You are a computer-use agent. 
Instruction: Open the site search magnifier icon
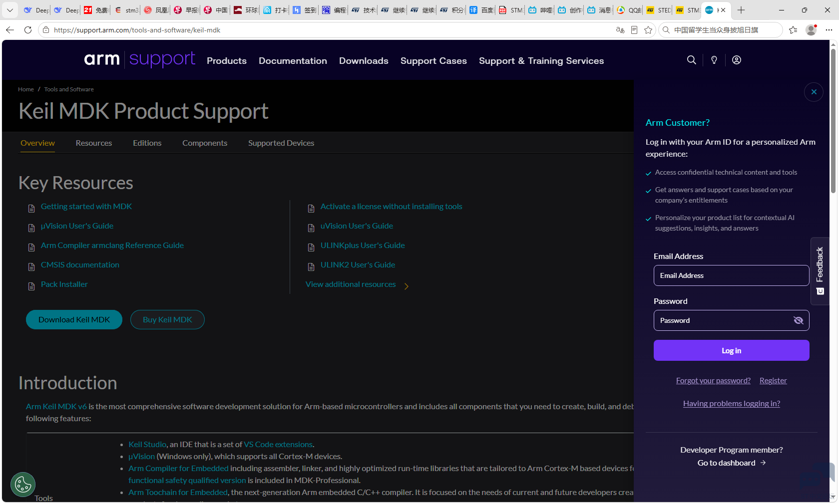coord(691,60)
